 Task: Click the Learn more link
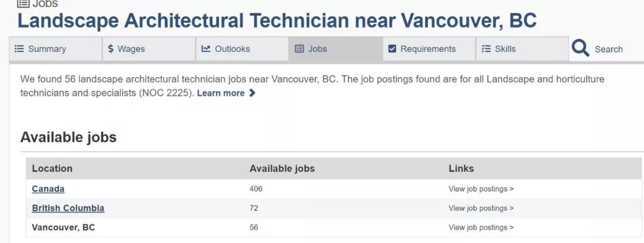coord(221,93)
